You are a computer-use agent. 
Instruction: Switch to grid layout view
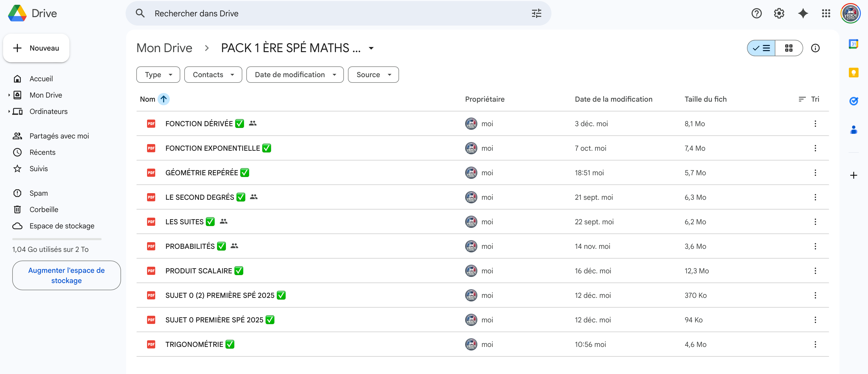[x=789, y=48]
